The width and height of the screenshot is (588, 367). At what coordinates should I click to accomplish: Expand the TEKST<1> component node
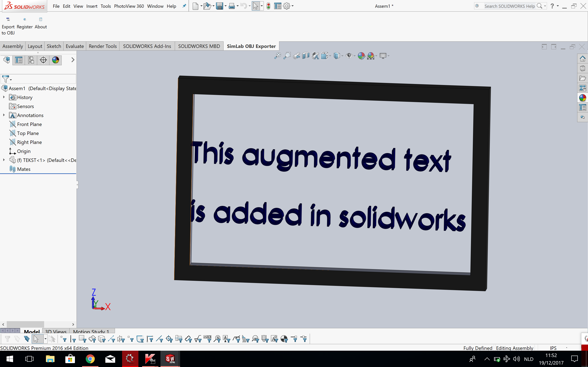point(4,160)
